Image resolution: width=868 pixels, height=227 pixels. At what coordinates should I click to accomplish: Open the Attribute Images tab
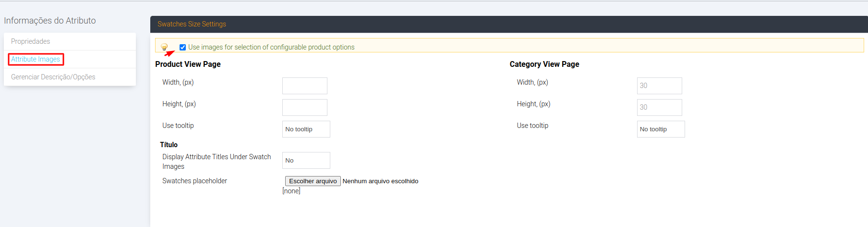point(70,59)
